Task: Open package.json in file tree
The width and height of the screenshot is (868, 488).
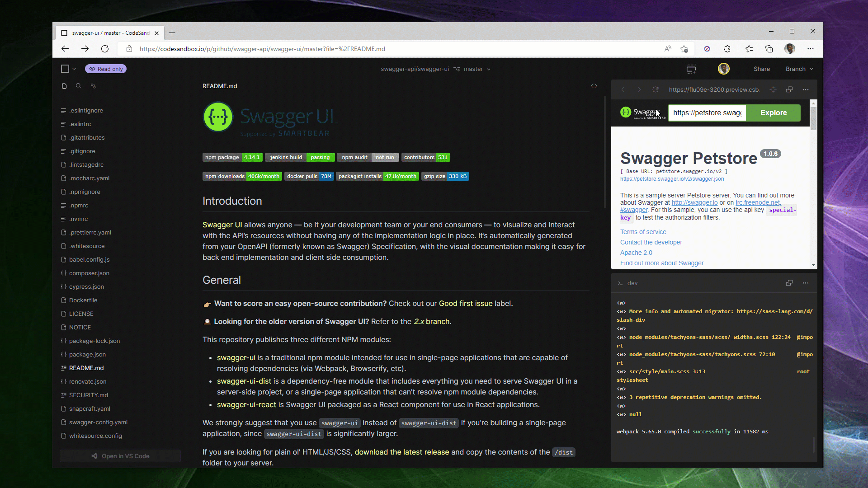Action: (x=87, y=354)
